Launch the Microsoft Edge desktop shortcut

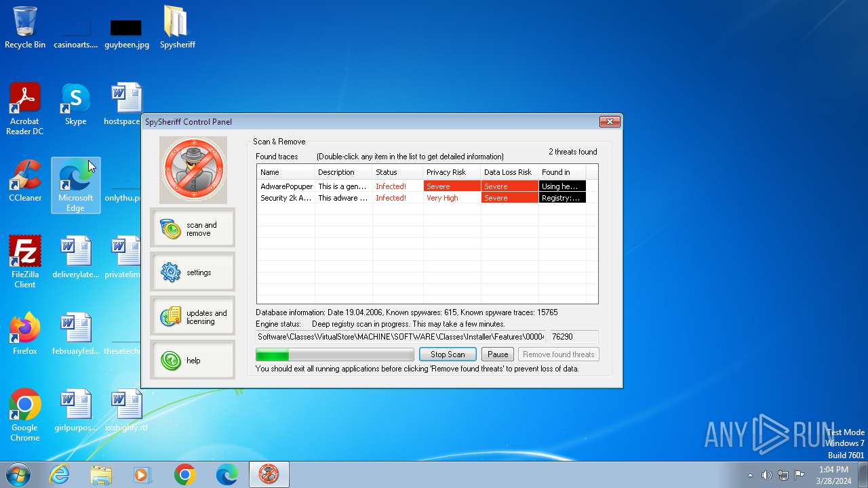75,185
